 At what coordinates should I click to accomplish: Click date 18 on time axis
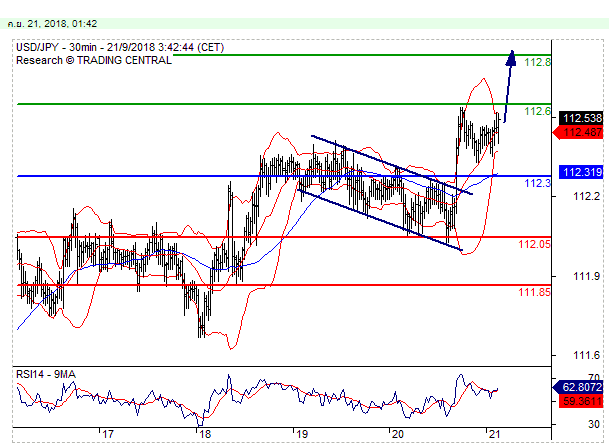click(x=205, y=434)
